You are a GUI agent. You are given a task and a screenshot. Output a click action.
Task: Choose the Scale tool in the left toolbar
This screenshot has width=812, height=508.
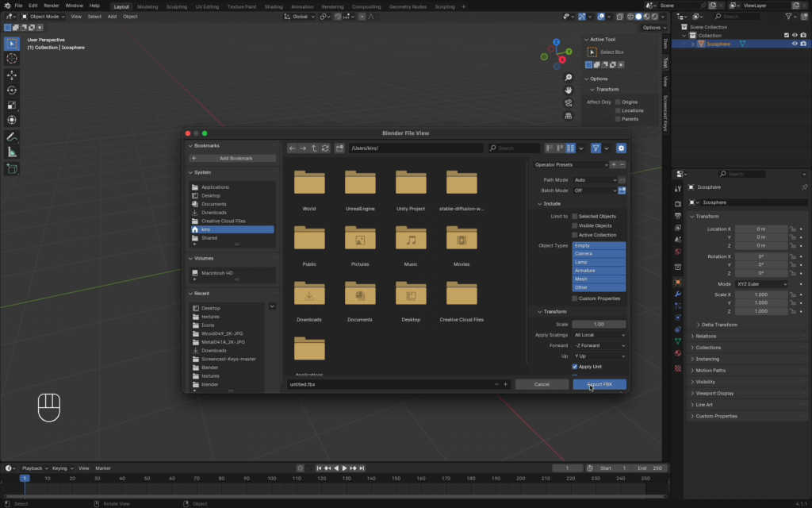[11, 106]
